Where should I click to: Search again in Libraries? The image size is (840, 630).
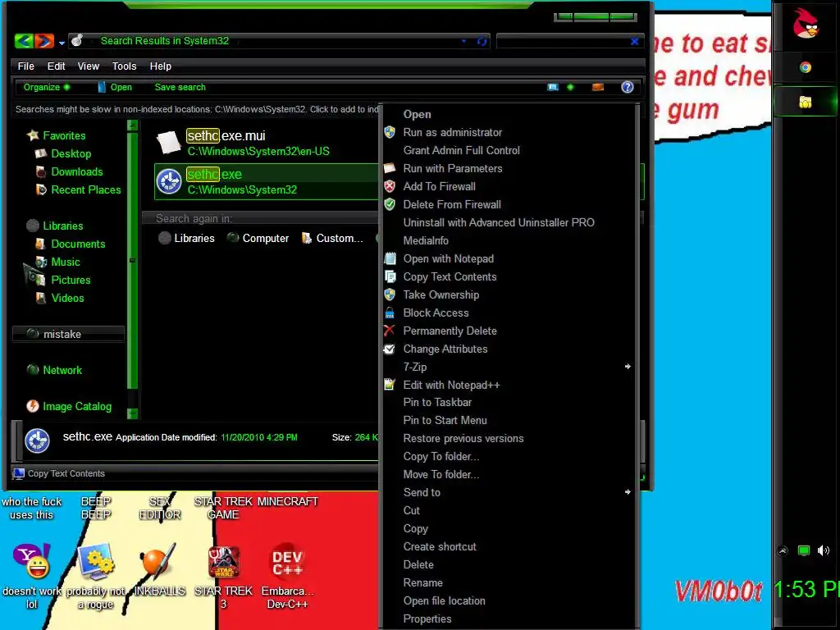[187, 238]
